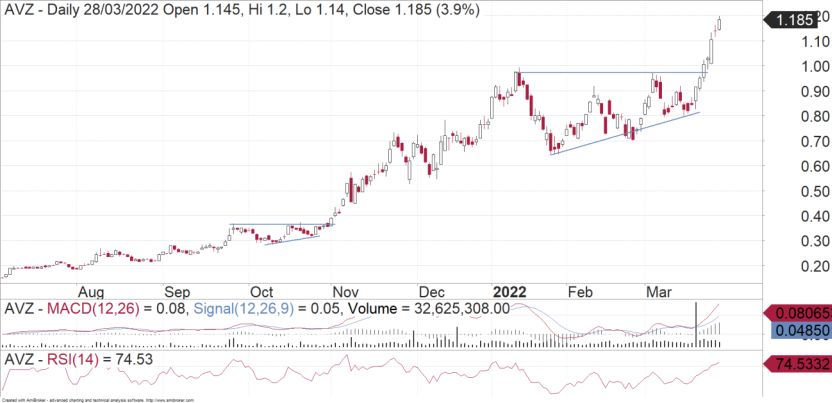Click the latest candlestick at chart top
This screenshot has width=832, height=403.
tap(720, 24)
